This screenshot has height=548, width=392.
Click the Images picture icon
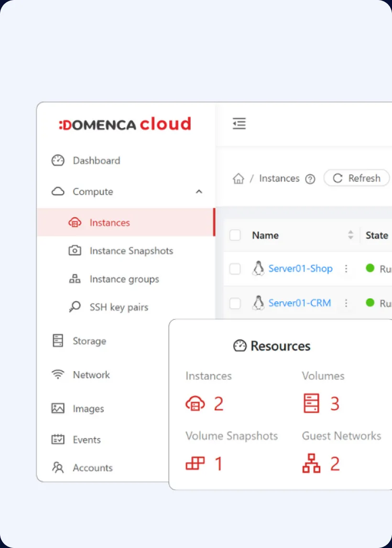point(58,408)
